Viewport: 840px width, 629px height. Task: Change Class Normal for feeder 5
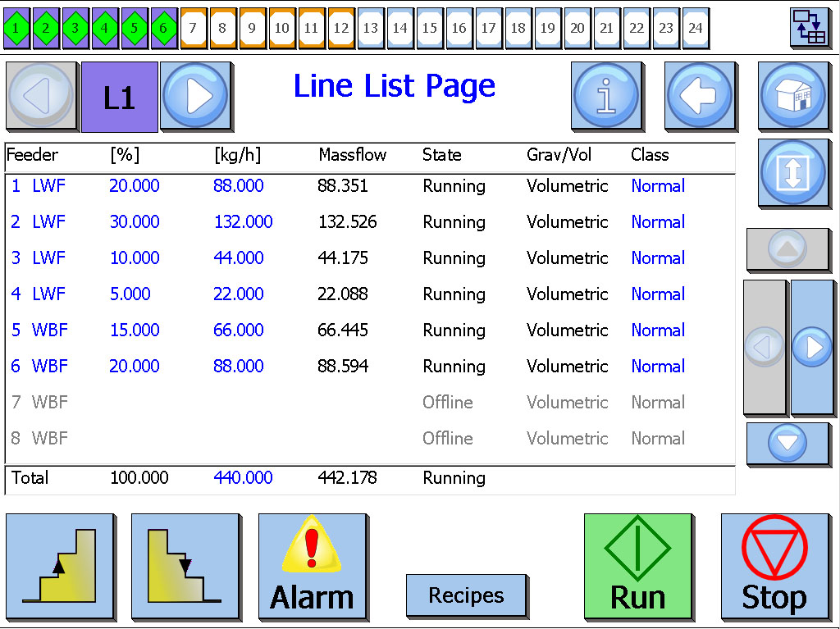tap(657, 330)
